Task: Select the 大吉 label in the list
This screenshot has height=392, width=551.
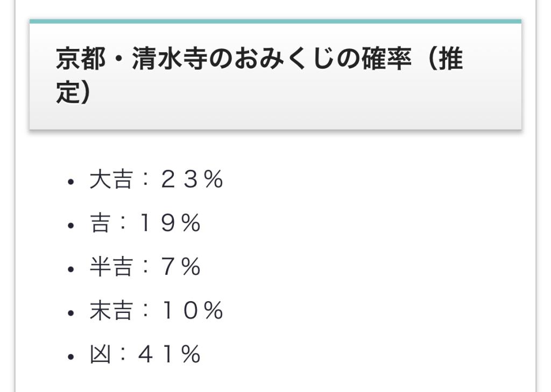Action: tap(110, 180)
